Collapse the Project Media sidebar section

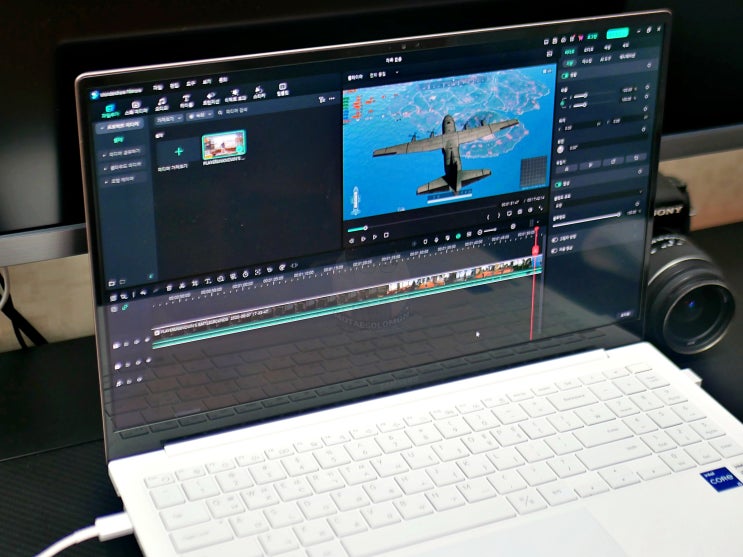click(x=120, y=127)
